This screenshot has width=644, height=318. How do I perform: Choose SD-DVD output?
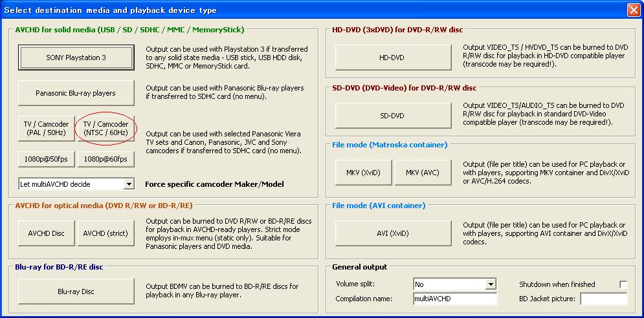coord(392,116)
